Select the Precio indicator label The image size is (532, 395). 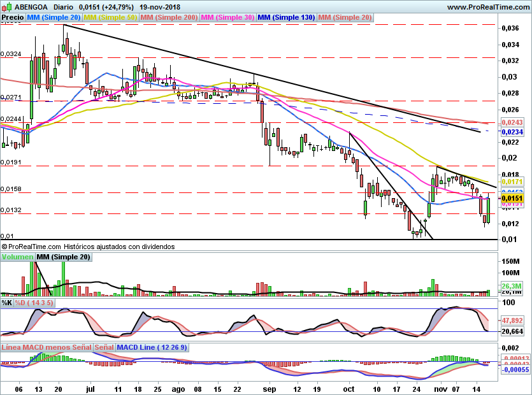point(13,17)
